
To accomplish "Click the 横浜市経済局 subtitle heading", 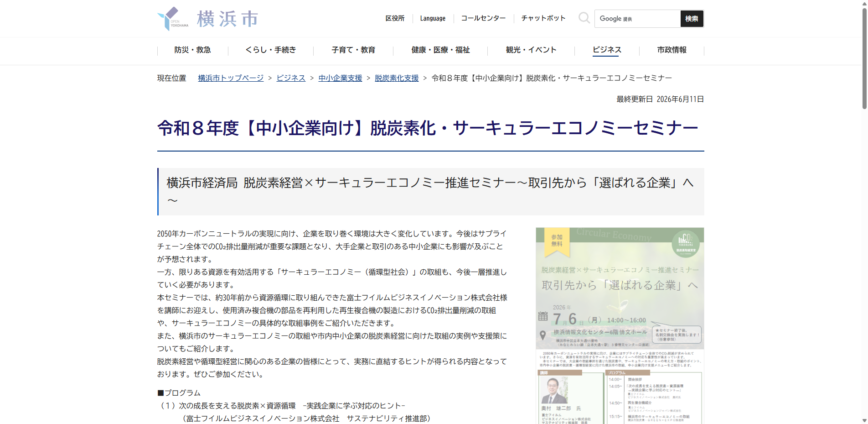I will point(430,192).
